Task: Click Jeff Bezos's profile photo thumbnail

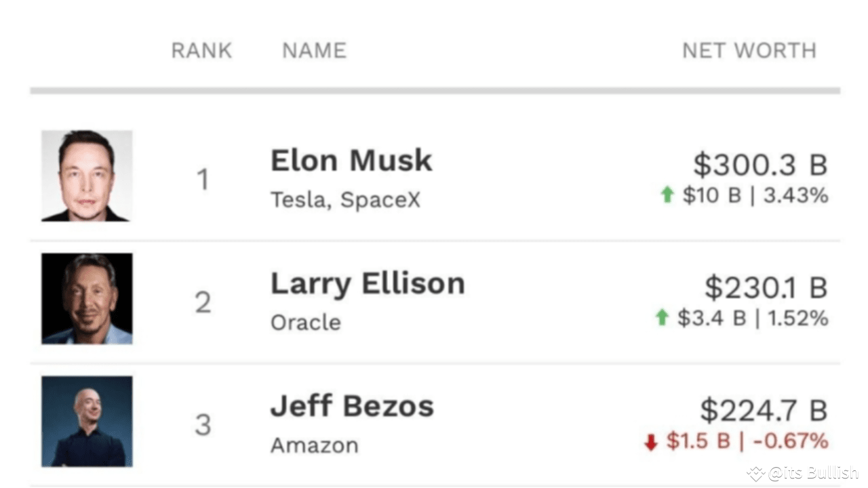Action: pos(87,422)
